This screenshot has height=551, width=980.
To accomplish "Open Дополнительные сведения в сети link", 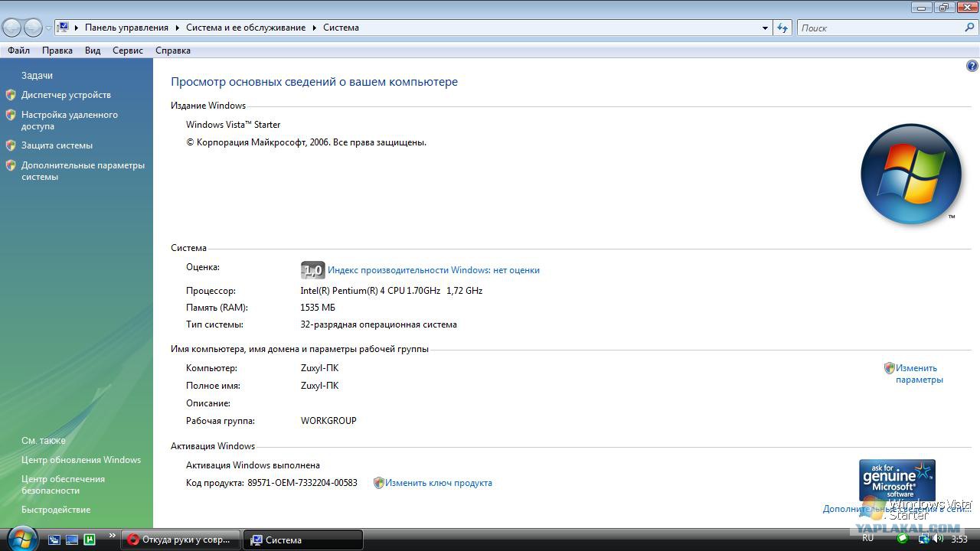I will (x=897, y=508).
